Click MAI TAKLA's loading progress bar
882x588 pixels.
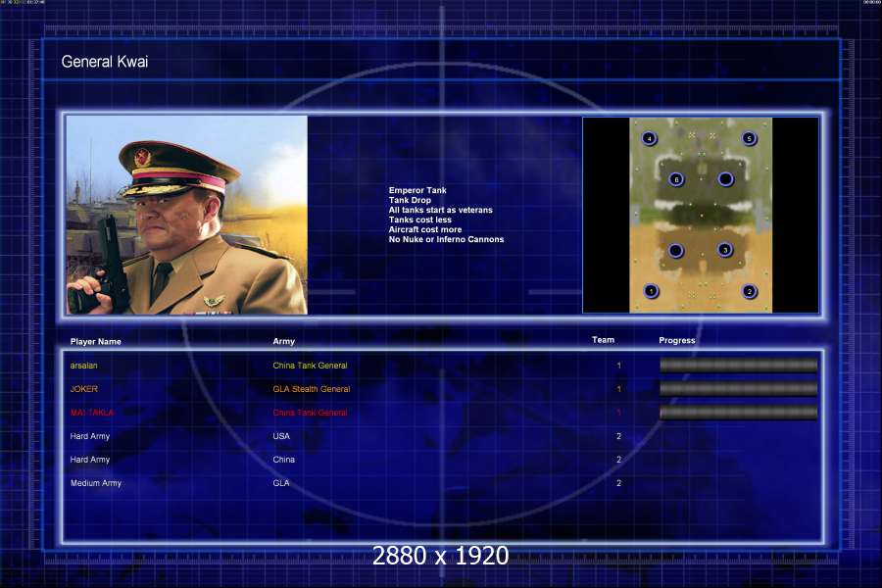pyautogui.click(x=739, y=413)
